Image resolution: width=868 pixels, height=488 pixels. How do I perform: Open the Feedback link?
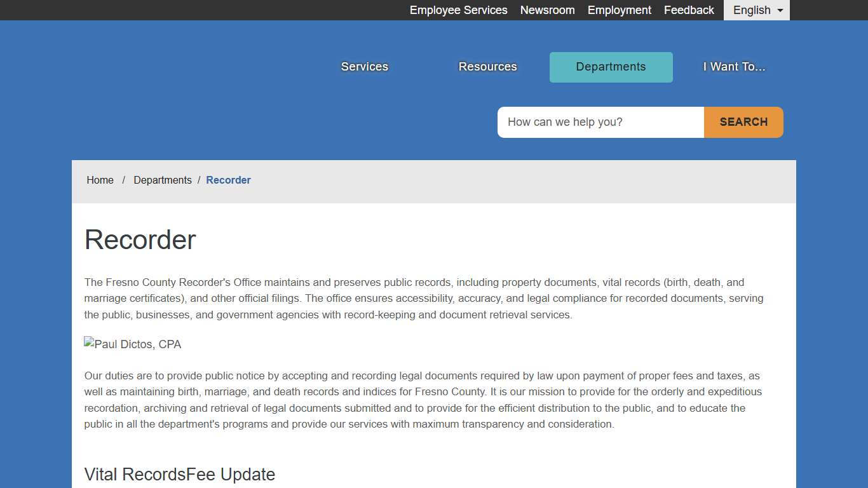[x=689, y=10]
